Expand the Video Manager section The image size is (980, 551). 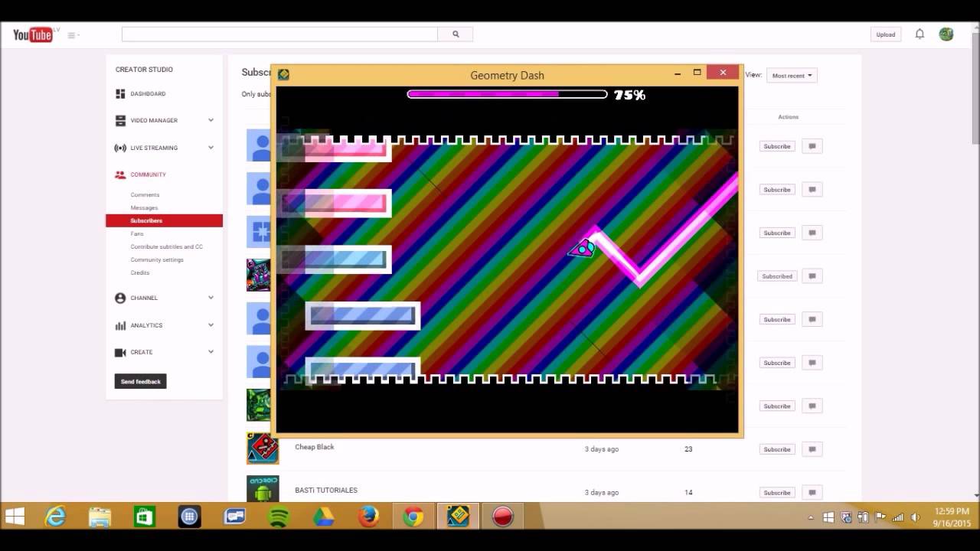[x=211, y=120]
